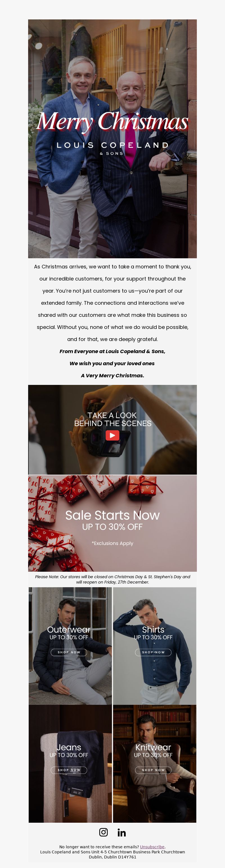
Task: Select the Knitwear heading text
Action: [x=153, y=747]
